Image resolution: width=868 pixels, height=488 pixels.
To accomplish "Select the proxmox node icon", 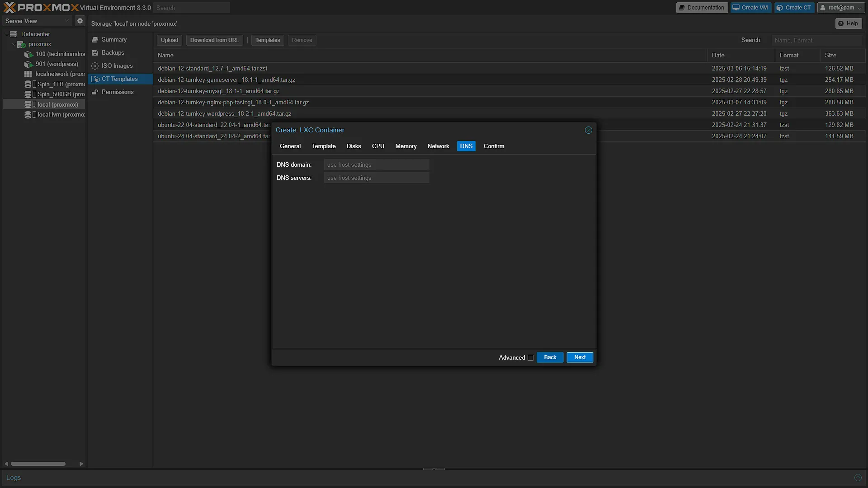I will point(21,44).
